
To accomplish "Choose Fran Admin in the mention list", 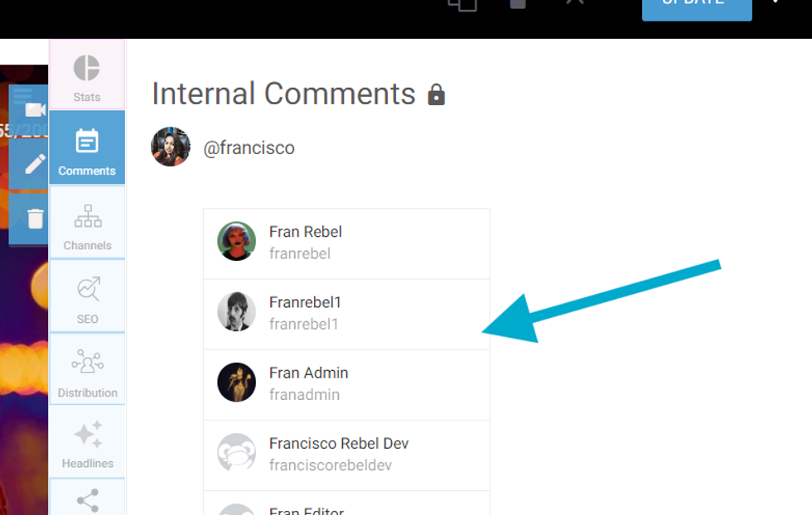I will [346, 384].
